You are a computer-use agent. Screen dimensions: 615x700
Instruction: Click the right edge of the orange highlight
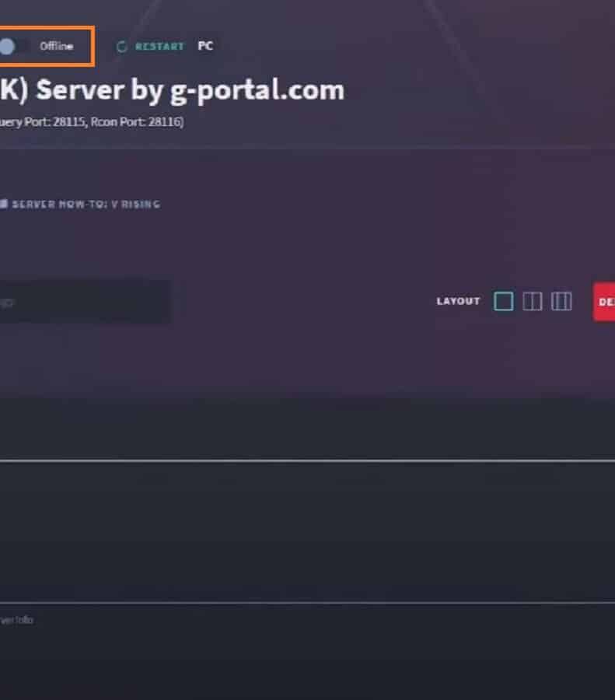pyautogui.click(x=94, y=47)
